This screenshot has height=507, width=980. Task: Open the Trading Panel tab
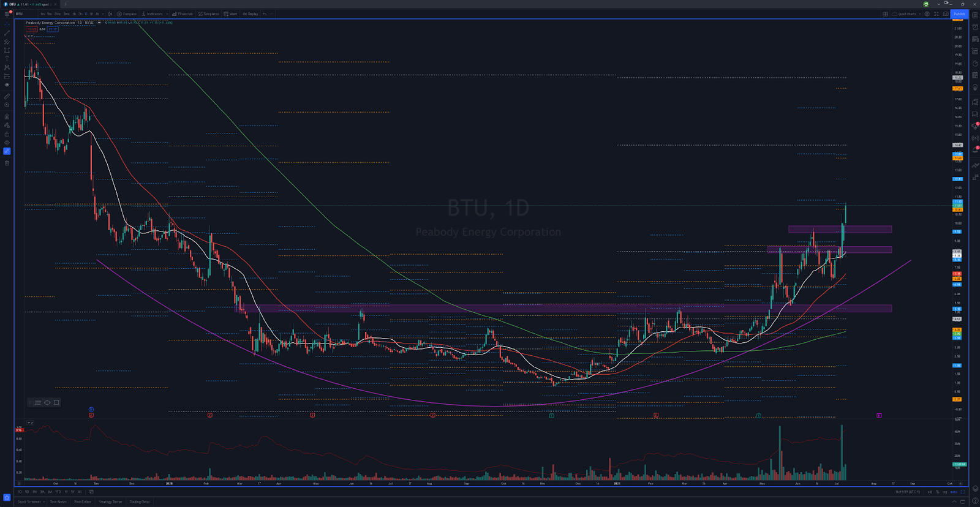140,501
